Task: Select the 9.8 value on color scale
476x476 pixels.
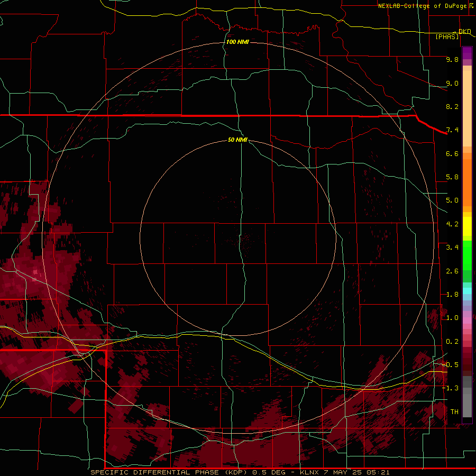Action: point(452,59)
